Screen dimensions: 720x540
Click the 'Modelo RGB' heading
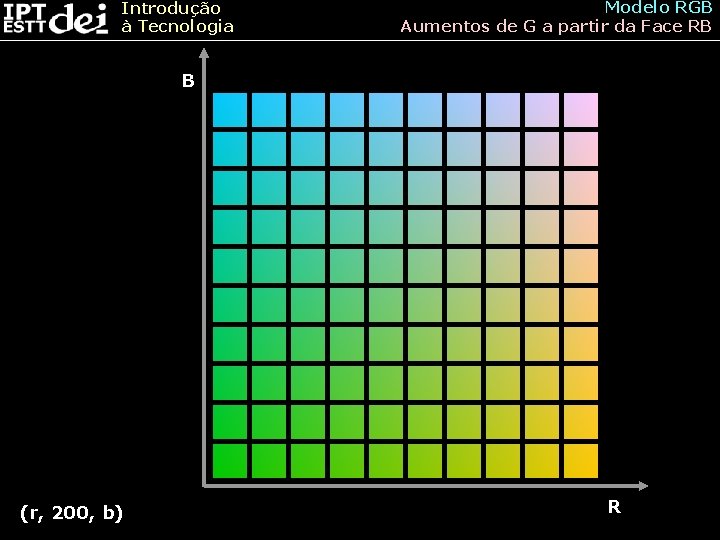click(x=658, y=7)
